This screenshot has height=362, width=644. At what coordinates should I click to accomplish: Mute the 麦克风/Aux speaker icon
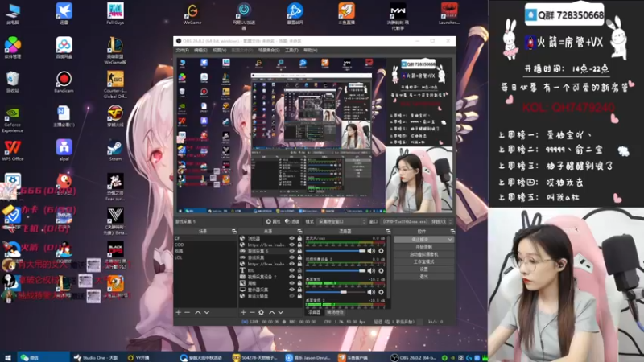371,251
